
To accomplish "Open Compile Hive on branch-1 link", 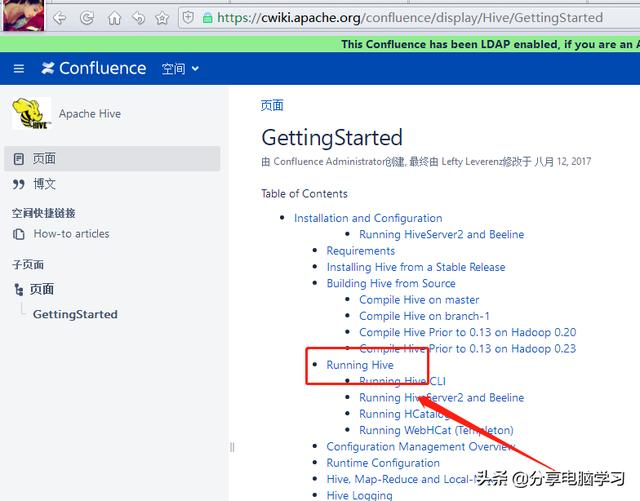I will click(x=424, y=316).
